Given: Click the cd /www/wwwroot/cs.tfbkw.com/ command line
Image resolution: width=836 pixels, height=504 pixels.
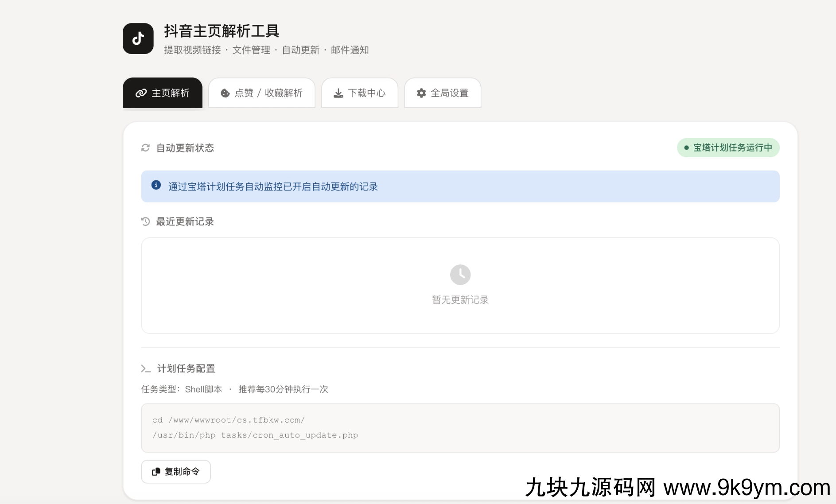Looking at the screenshot, I should (229, 420).
